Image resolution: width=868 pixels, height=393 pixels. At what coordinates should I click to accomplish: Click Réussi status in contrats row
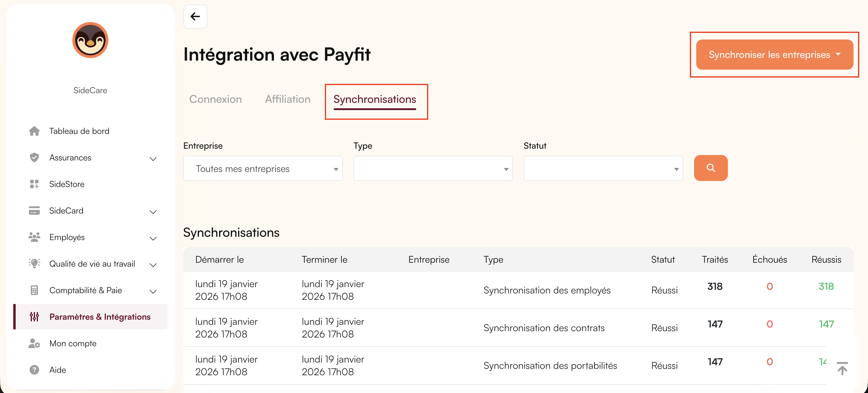pyautogui.click(x=664, y=328)
